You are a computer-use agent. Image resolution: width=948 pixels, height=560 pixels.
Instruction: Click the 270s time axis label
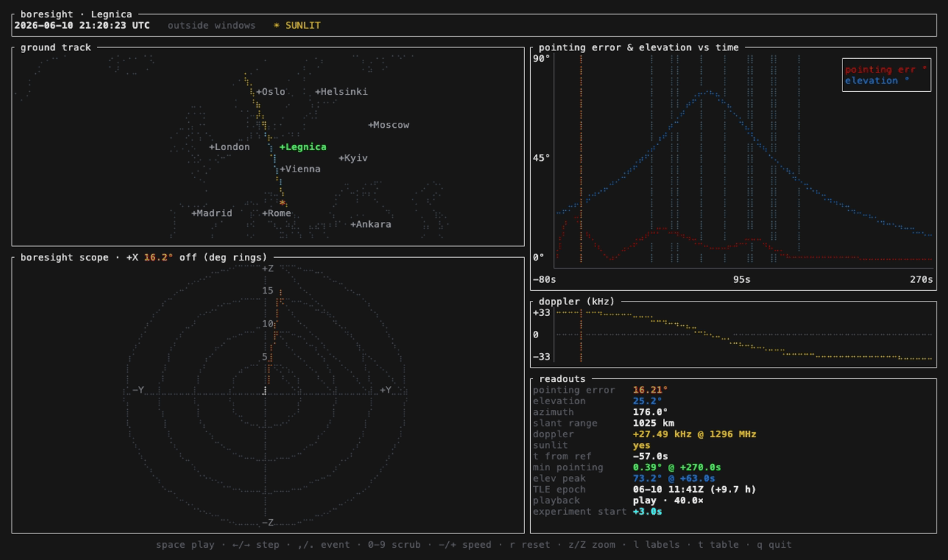pos(921,279)
